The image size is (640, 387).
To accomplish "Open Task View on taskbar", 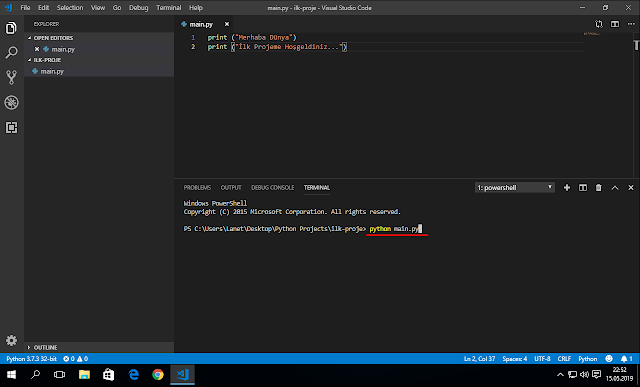I will (x=60, y=374).
